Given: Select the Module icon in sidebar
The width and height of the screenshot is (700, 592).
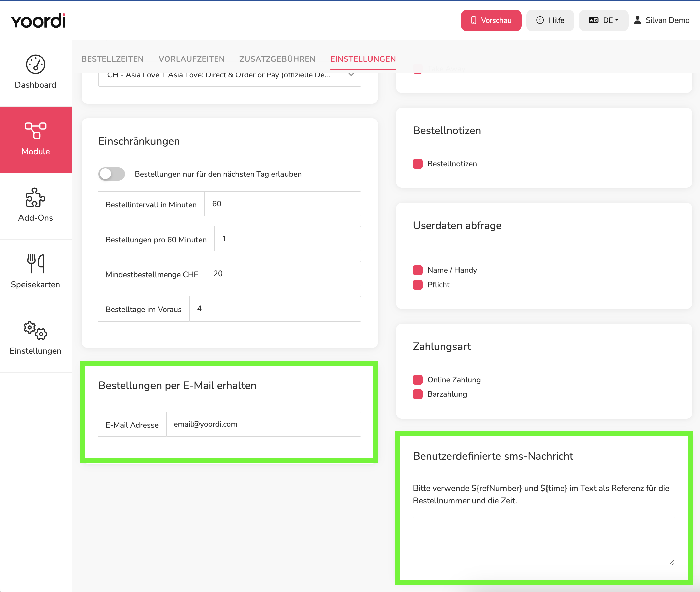Looking at the screenshot, I should [36, 131].
